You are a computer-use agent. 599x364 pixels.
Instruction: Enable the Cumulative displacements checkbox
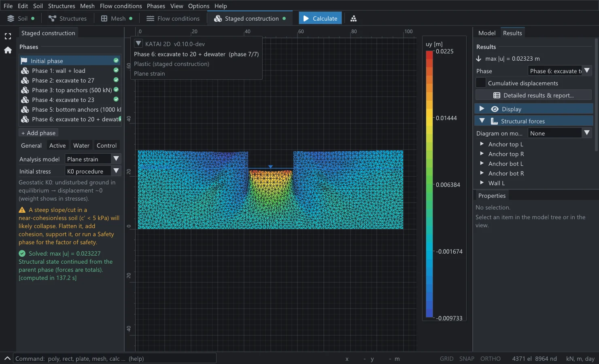(x=480, y=83)
